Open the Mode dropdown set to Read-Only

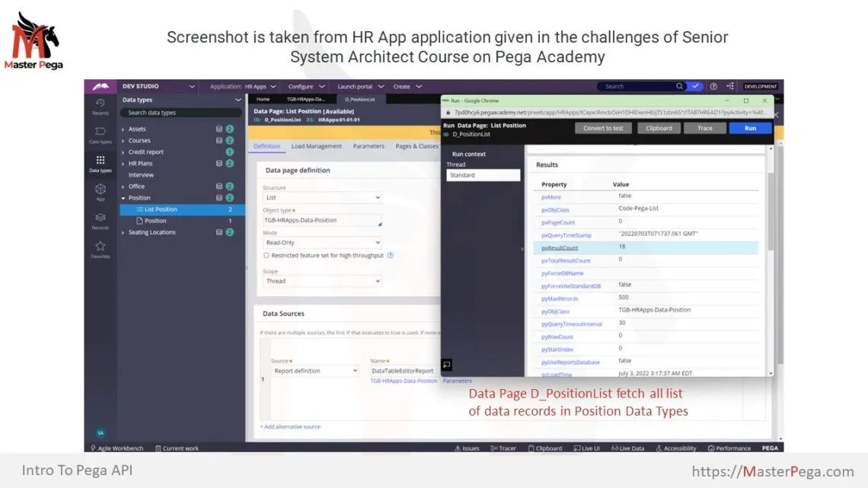click(x=321, y=243)
